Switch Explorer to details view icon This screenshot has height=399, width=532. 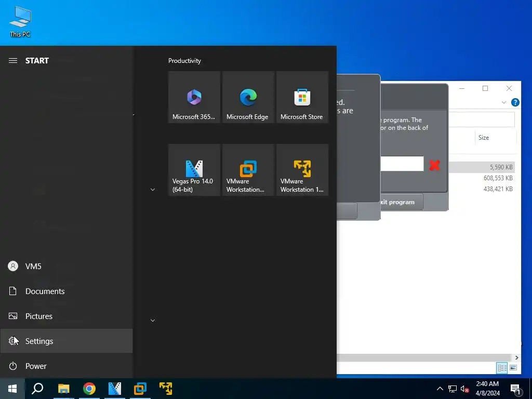[x=502, y=368]
